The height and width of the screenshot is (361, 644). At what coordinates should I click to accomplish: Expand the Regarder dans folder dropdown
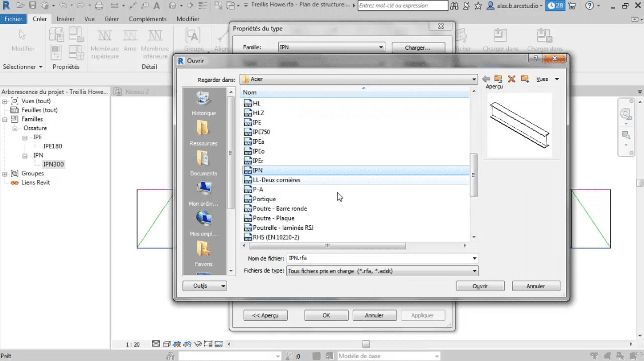(x=474, y=79)
